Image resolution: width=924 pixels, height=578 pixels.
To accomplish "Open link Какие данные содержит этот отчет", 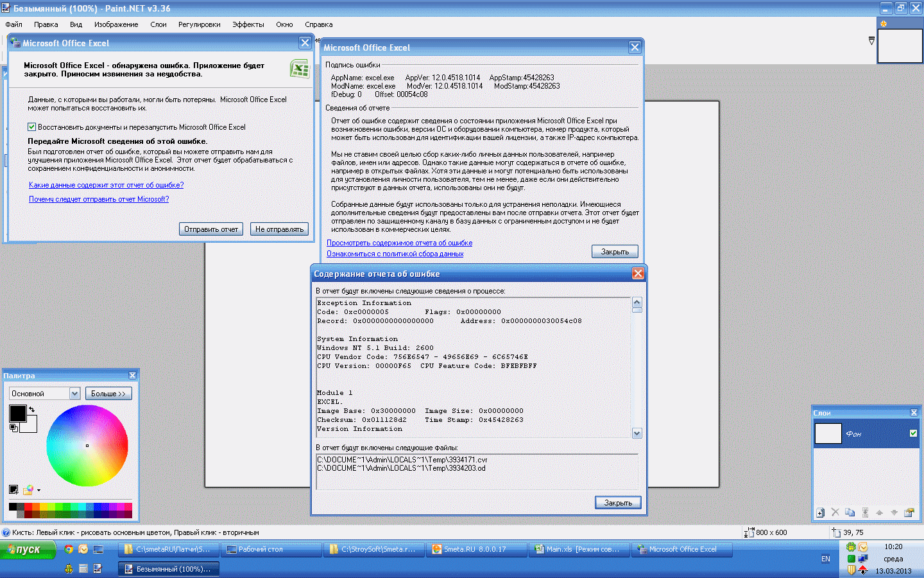I will point(107,185).
